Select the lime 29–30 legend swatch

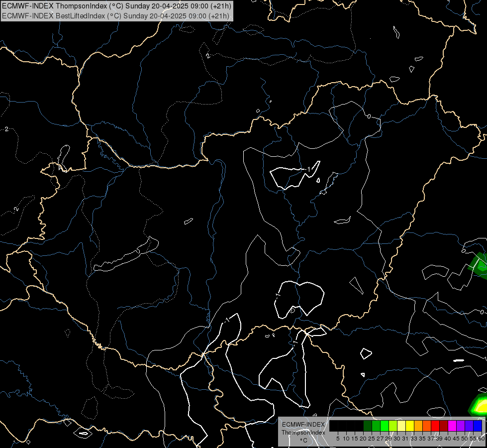tap(393, 426)
